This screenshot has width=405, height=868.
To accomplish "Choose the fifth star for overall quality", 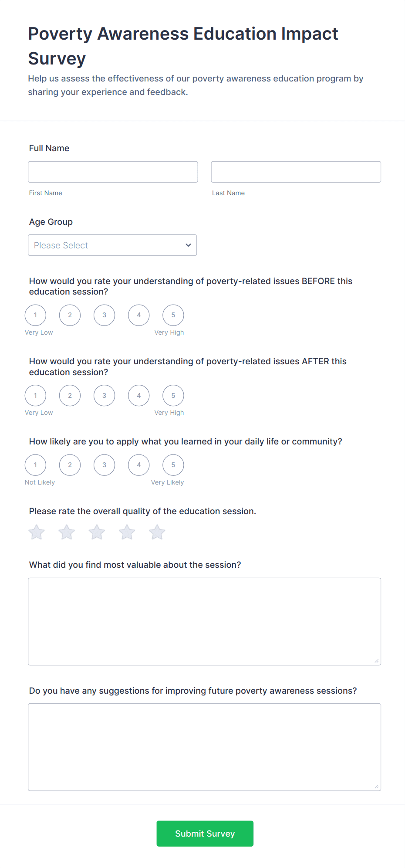I will pyautogui.click(x=157, y=532).
